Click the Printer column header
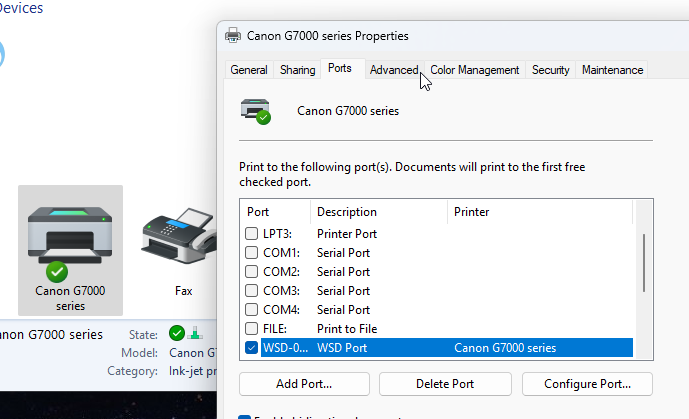Viewport: 689px width, 419px height. coord(540,212)
